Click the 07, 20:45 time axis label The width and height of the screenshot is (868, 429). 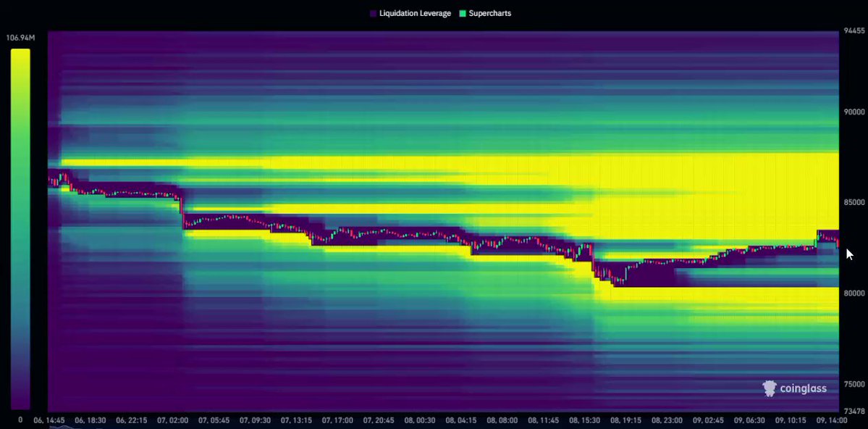(x=378, y=421)
